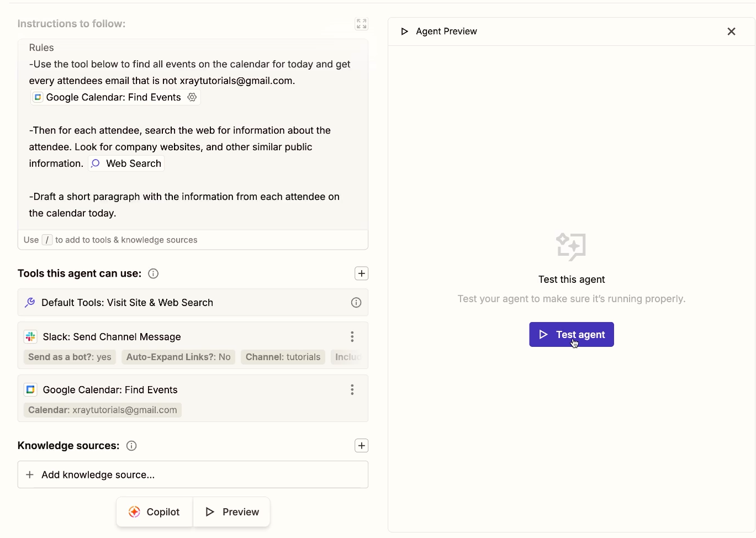Viewport: 756px width, 538px height.
Task: Toggle the Auto-Expand Links? setting
Action: click(178, 357)
